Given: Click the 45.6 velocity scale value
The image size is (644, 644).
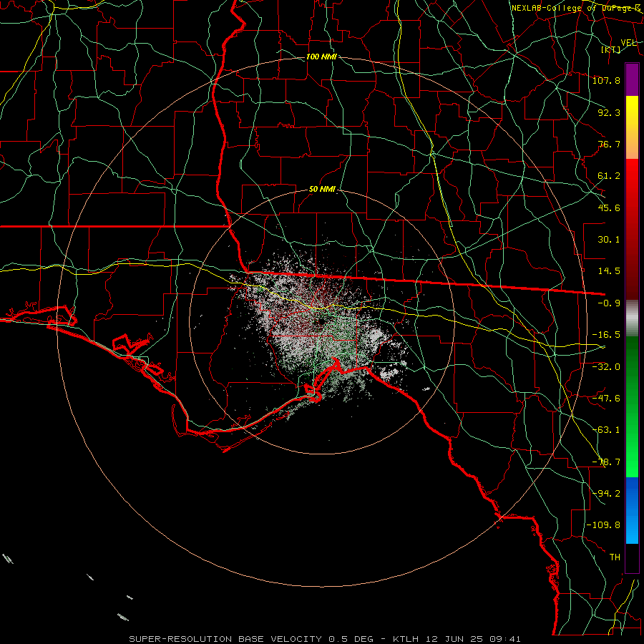Looking at the screenshot, I should [x=609, y=208].
